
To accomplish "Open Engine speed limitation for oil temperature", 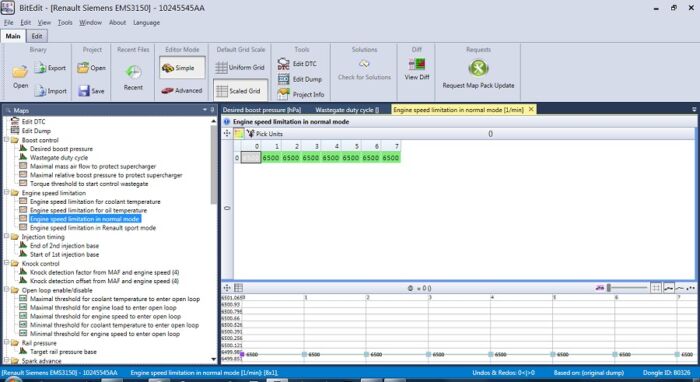I will [88, 210].
